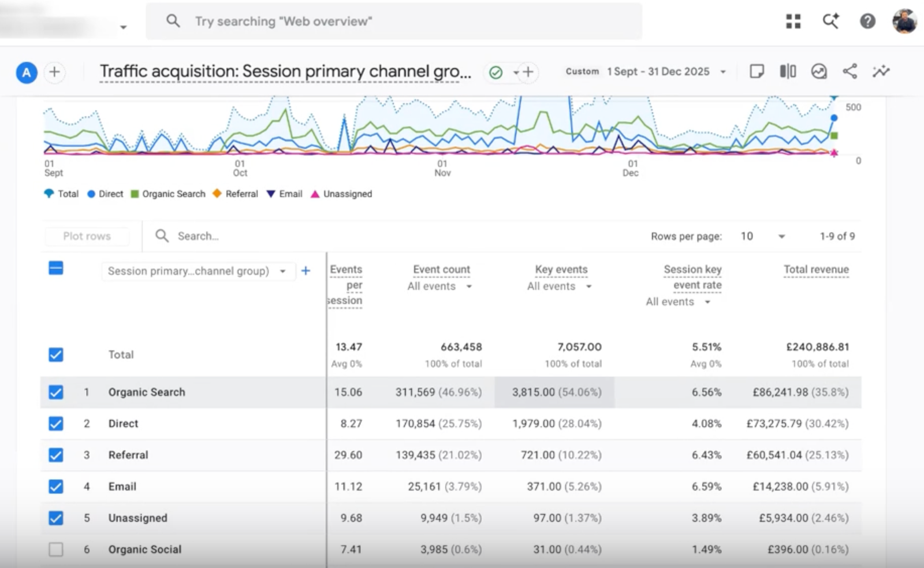924x568 pixels.
Task: Open the insights trend line icon
Action: click(881, 72)
